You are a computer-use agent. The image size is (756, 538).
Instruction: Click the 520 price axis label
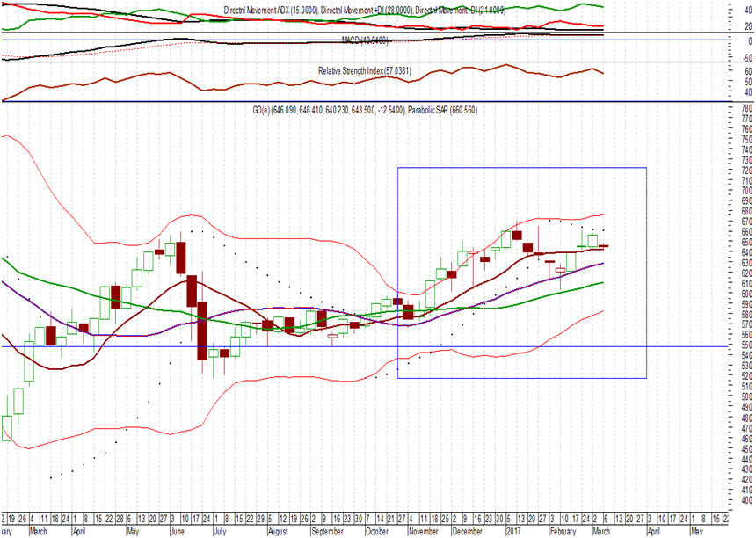coord(746,376)
